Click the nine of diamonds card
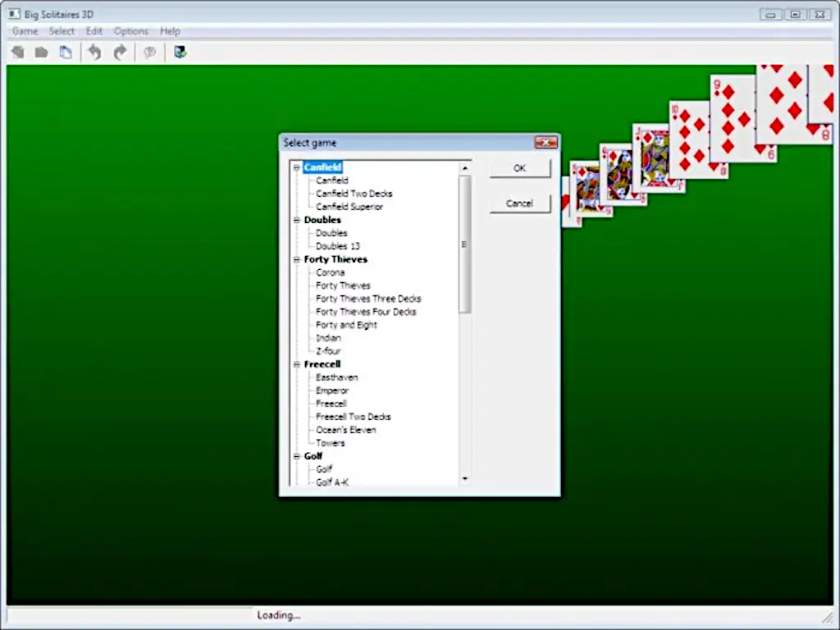Image resolution: width=840 pixels, height=630 pixels. pyautogui.click(x=732, y=118)
